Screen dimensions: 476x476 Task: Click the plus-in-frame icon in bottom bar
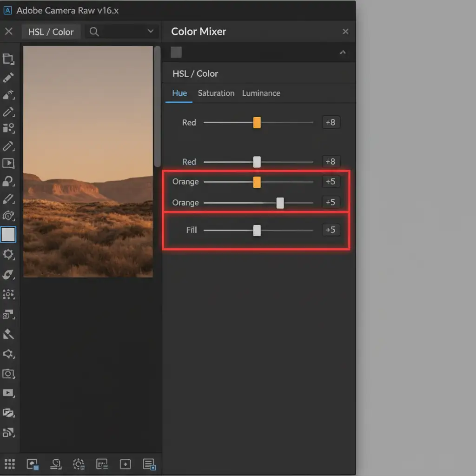coord(125,464)
